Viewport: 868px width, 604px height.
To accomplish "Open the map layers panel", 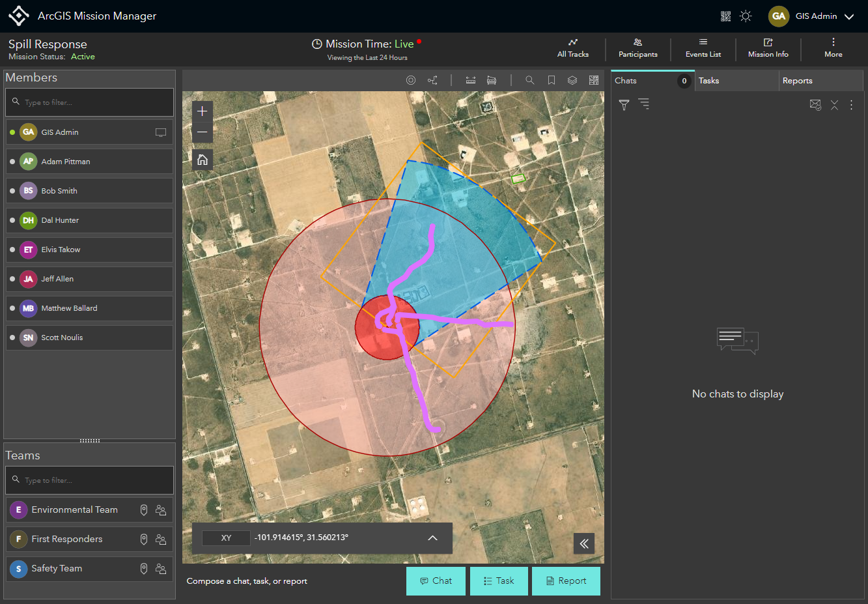I will pos(572,80).
